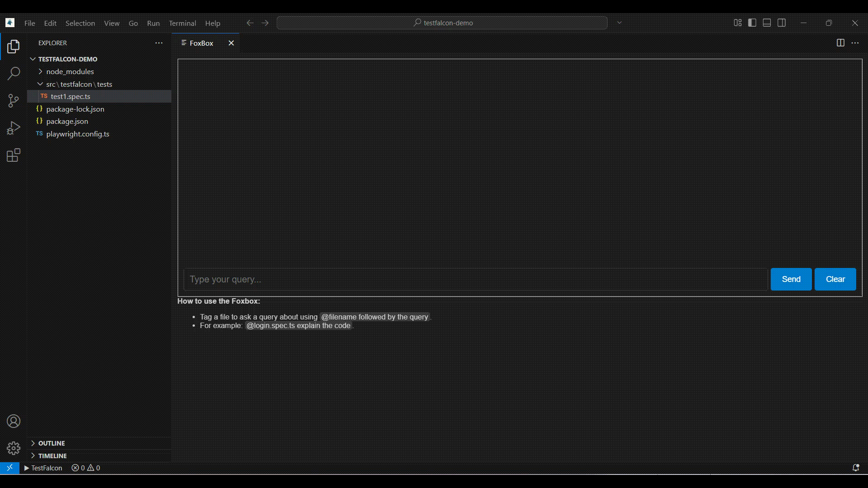Expand the node_modules folder
The width and height of the screenshot is (868, 488).
(x=70, y=71)
